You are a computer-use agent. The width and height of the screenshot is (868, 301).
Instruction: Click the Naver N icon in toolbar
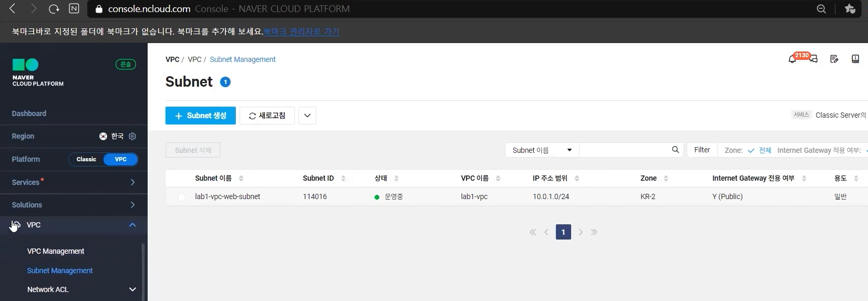tap(74, 8)
